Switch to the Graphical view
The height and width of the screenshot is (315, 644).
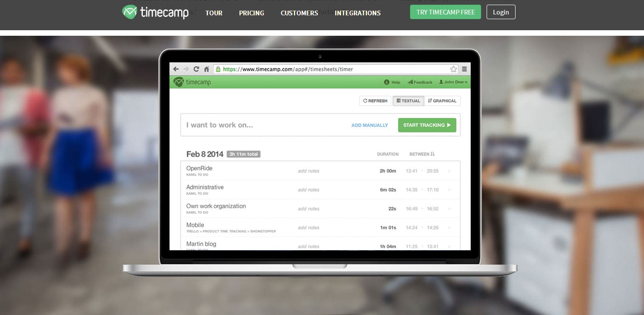click(442, 101)
